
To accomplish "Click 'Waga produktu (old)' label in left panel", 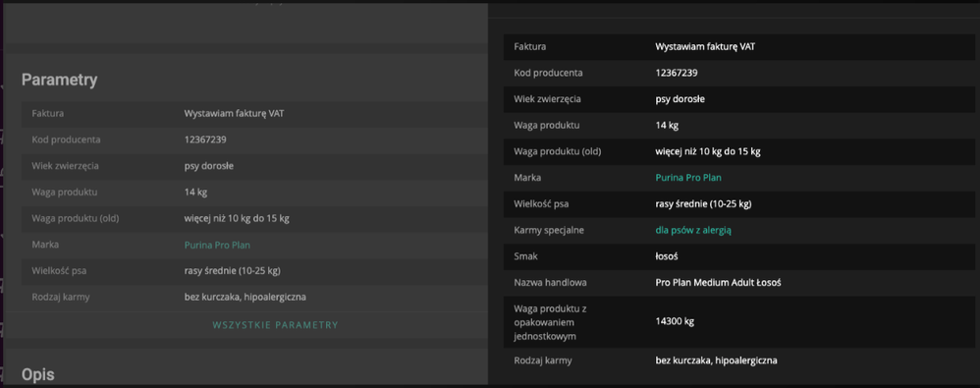I will (75, 219).
